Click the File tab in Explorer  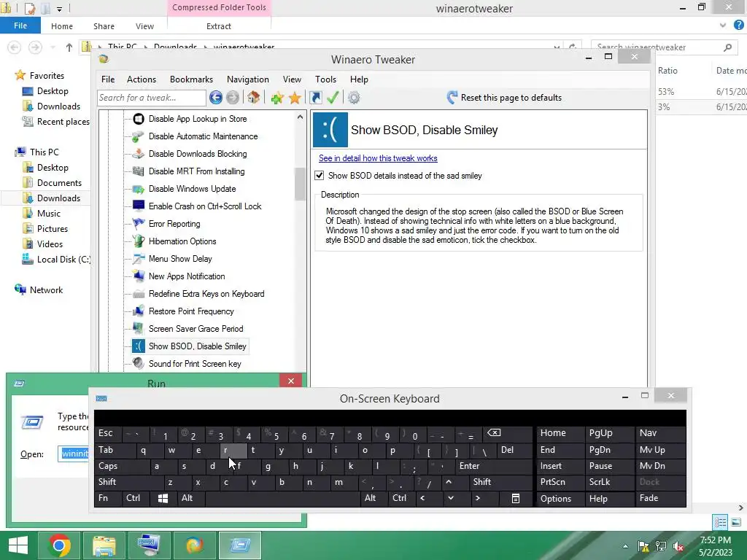pos(20,26)
